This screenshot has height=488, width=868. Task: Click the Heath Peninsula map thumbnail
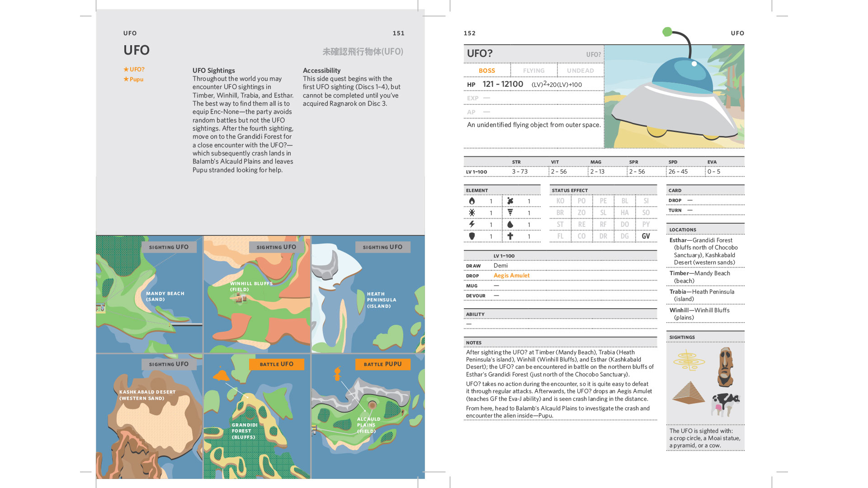368,294
